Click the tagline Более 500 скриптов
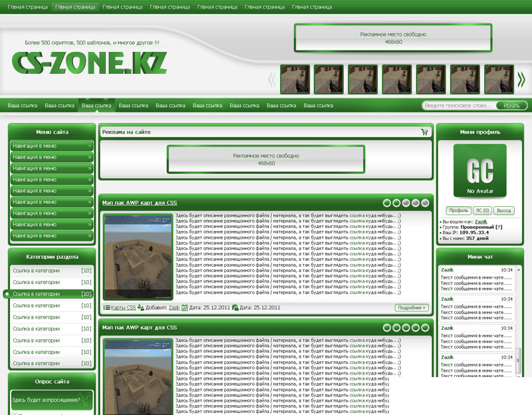 click(x=92, y=43)
